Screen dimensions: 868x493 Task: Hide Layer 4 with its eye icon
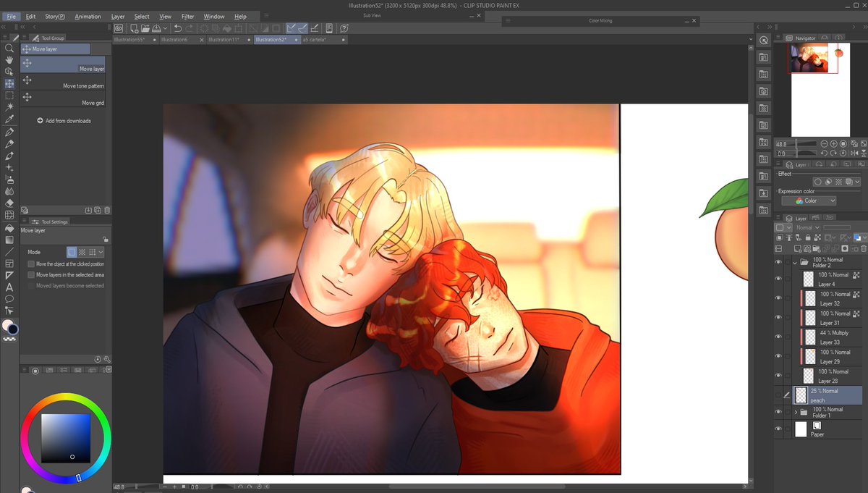(778, 279)
